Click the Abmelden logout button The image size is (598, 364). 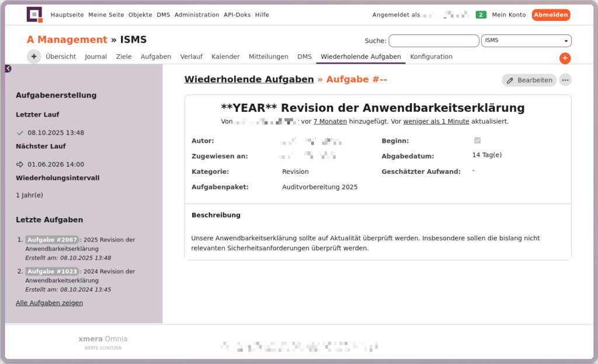coord(550,15)
